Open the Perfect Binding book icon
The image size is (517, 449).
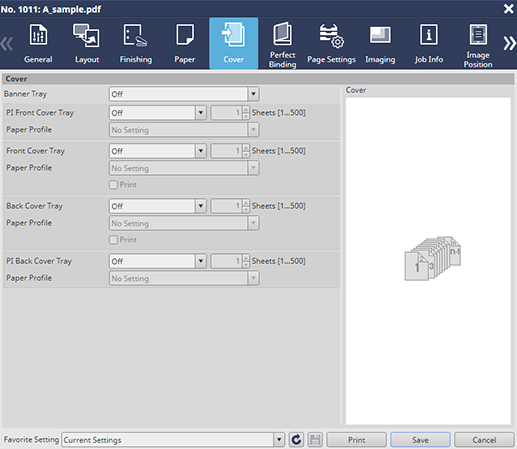[282, 34]
